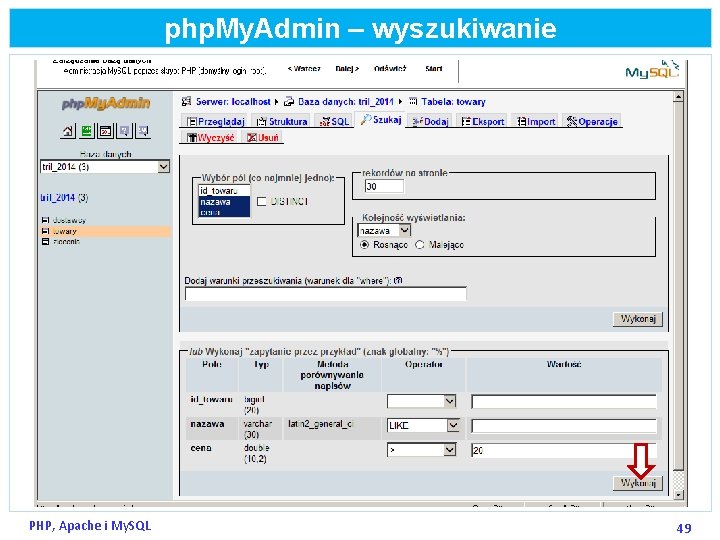Switch to the SQL tab
The width and height of the screenshot is (720, 540).
[x=334, y=122]
